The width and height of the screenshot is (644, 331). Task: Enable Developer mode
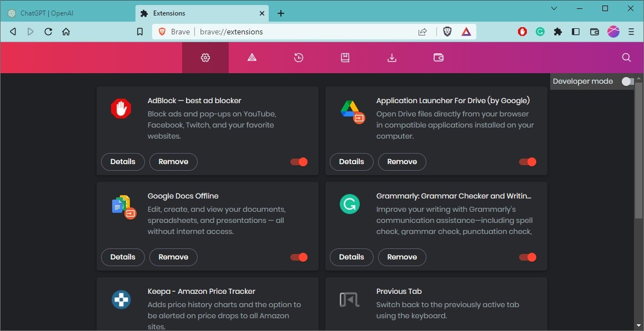(x=627, y=81)
